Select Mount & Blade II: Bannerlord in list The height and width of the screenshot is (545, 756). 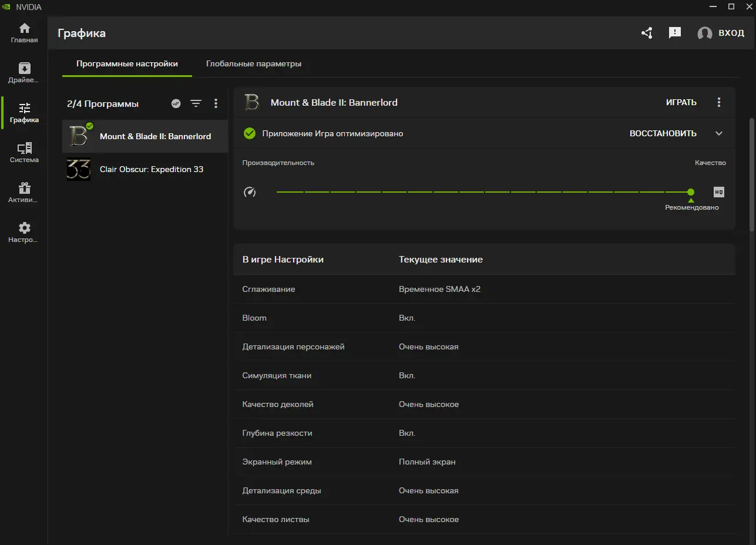click(145, 136)
